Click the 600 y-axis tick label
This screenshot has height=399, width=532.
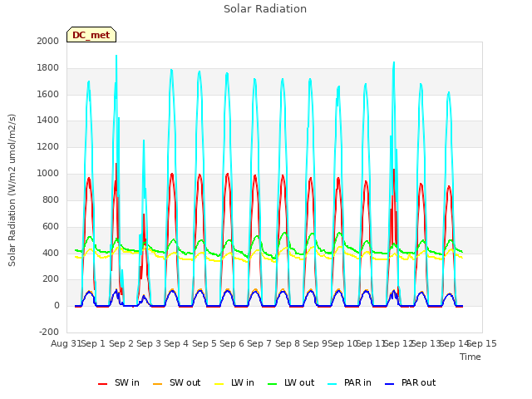(51, 226)
